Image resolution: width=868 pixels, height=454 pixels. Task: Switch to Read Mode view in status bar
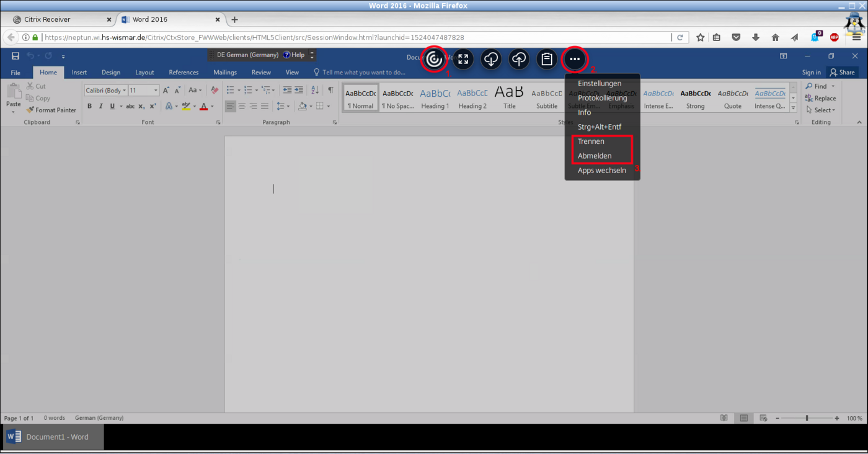click(x=724, y=418)
